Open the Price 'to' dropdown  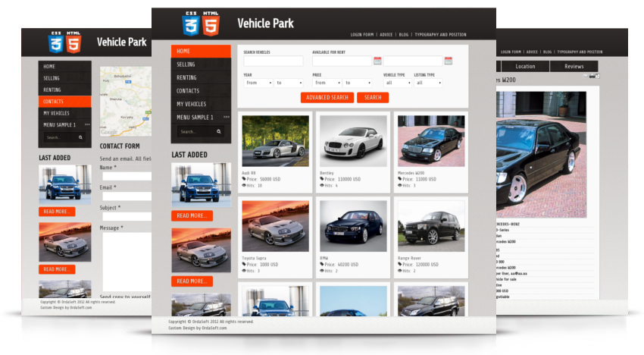click(x=358, y=83)
